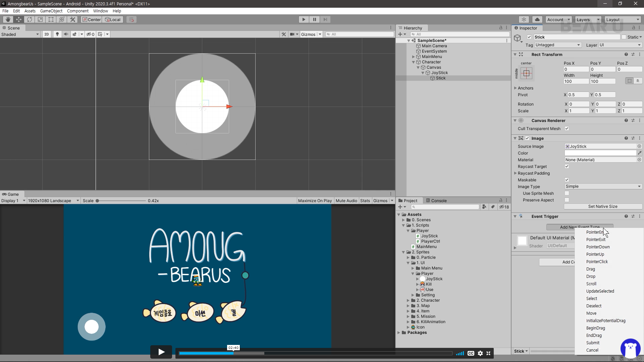Image resolution: width=644 pixels, height=362 pixels.
Task: Enable Use Sprite Mesh
Action: tap(567, 193)
